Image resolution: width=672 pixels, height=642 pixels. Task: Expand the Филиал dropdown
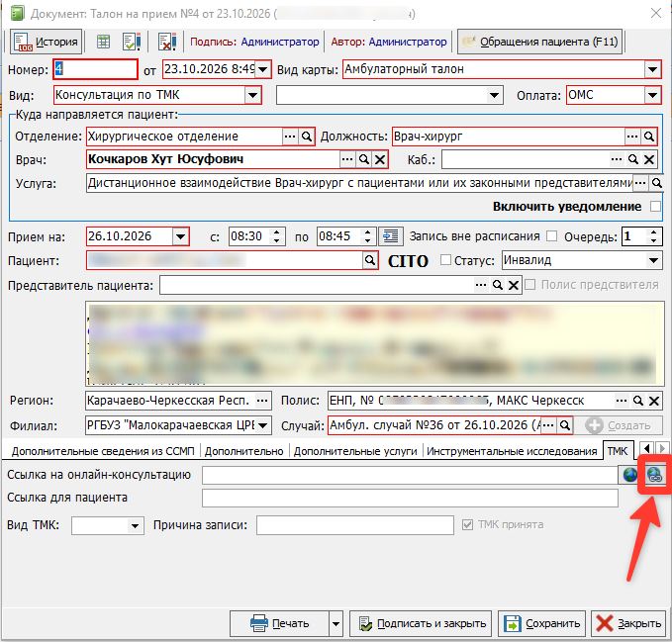tap(263, 425)
